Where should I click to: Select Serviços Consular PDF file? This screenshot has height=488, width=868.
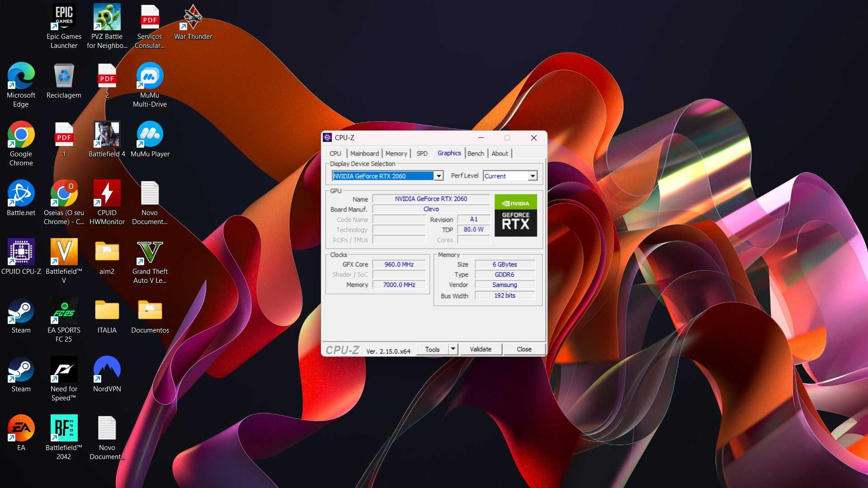[x=150, y=26]
